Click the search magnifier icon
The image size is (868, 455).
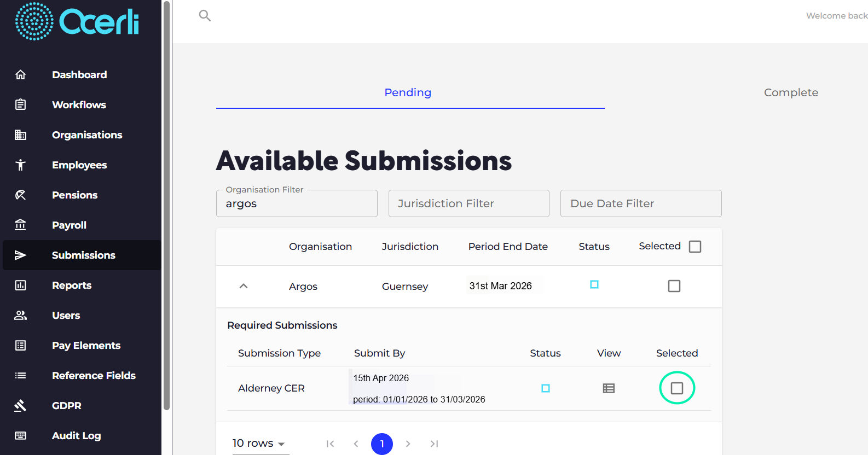[x=205, y=15]
